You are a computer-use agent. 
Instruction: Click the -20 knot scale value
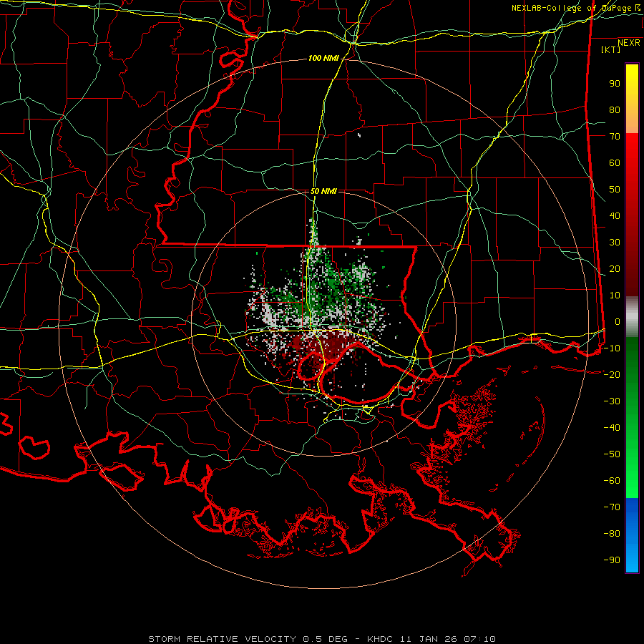coord(612,375)
